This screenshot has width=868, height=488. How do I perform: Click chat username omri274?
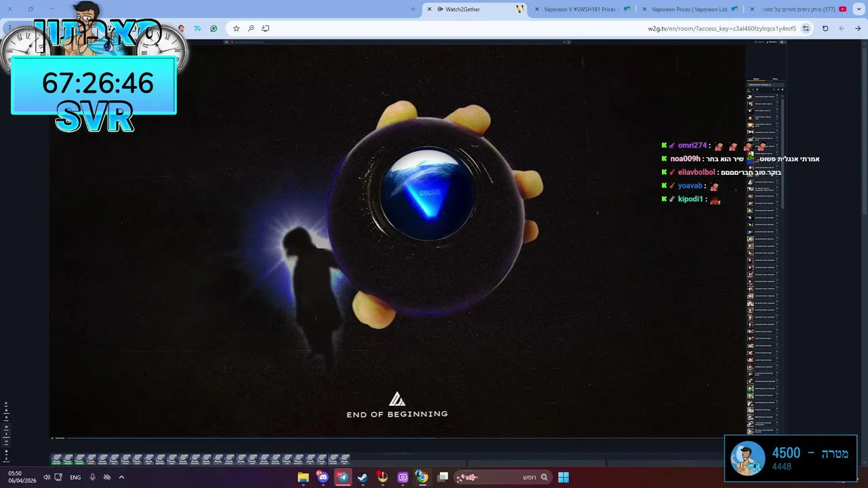tap(692, 146)
